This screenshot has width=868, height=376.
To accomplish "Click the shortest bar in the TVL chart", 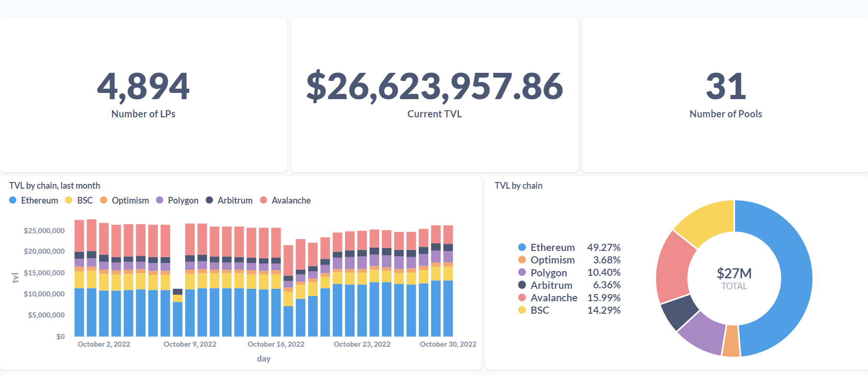I will 178,312.
